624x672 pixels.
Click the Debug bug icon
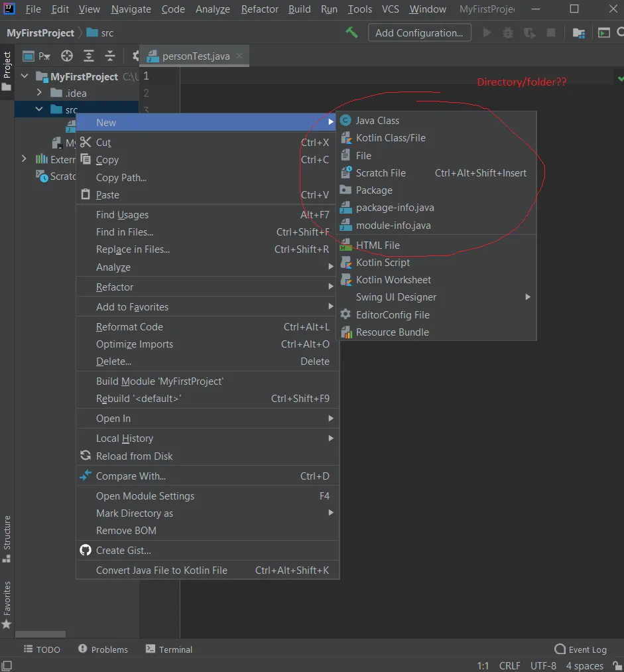point(507,33)
